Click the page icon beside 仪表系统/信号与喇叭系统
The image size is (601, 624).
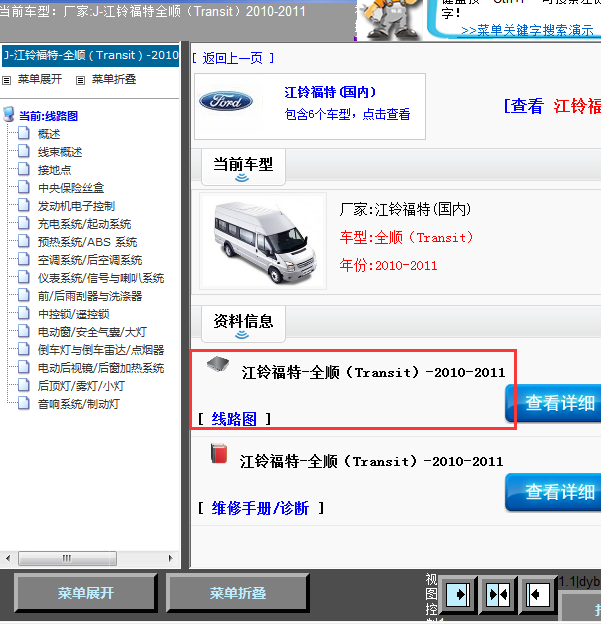(x=24, y=277)
